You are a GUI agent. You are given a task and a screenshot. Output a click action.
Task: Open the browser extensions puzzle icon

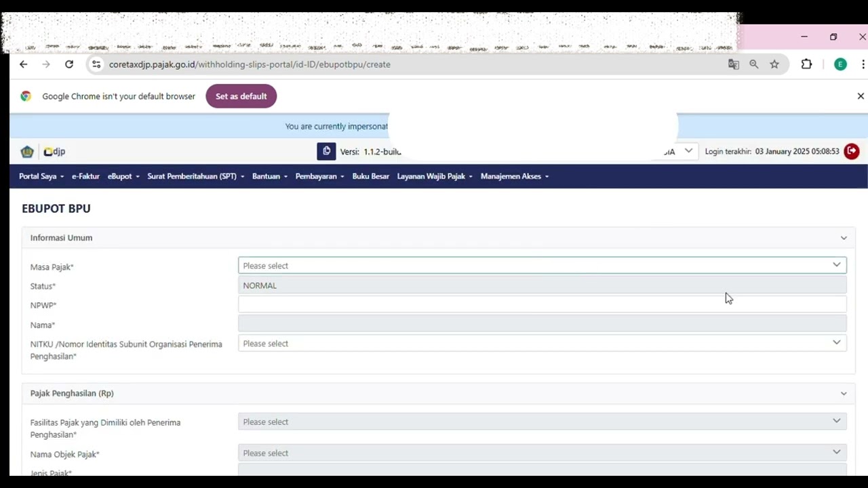coord(806,64)
